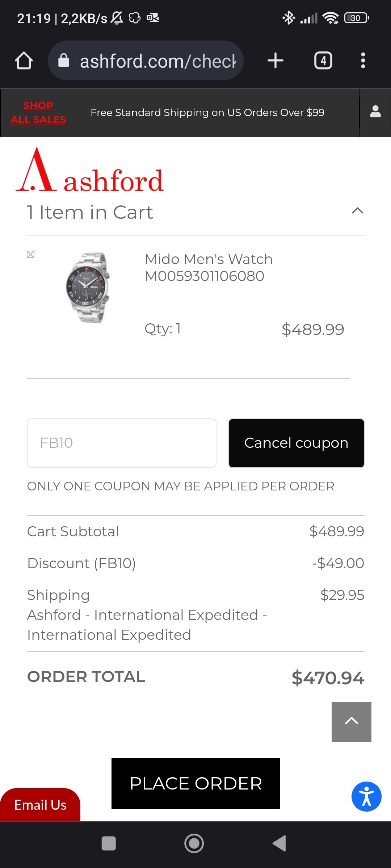This screenshot has height=868, width=391.
Task: Open the accessibility options icon
Action: [x=366, y=796]
